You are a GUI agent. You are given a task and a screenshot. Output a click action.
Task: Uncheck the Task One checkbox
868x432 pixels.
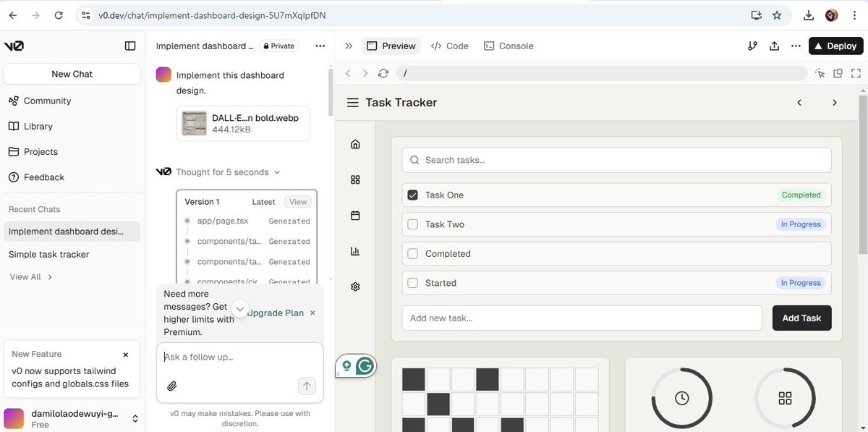click(412, 194)
